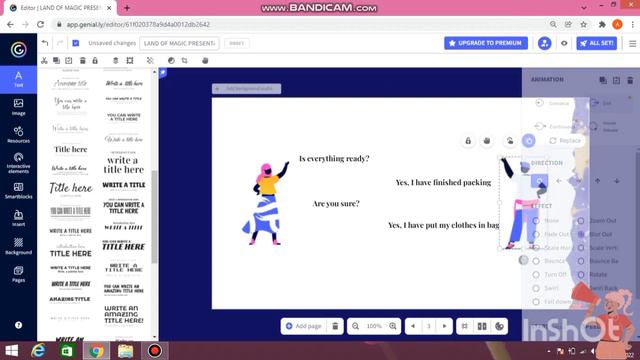Delete the page via trash beside Add page
640x360 pixels.
coord(335,326)
